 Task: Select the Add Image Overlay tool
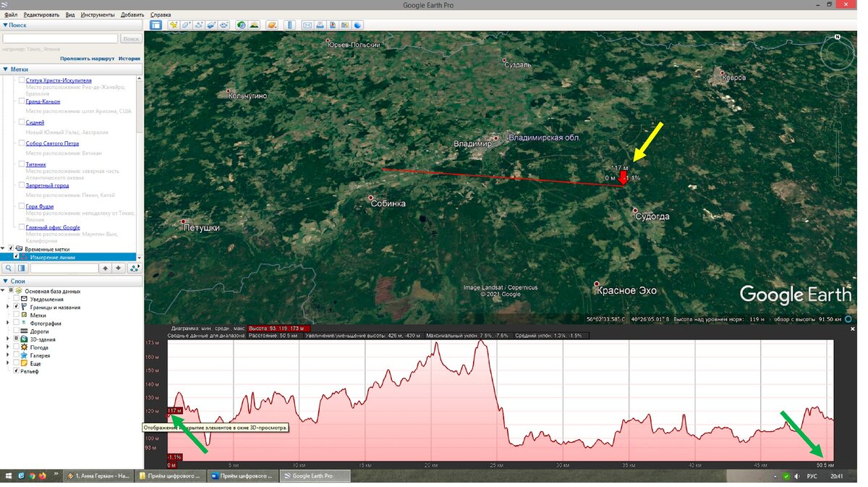point(211,25)
